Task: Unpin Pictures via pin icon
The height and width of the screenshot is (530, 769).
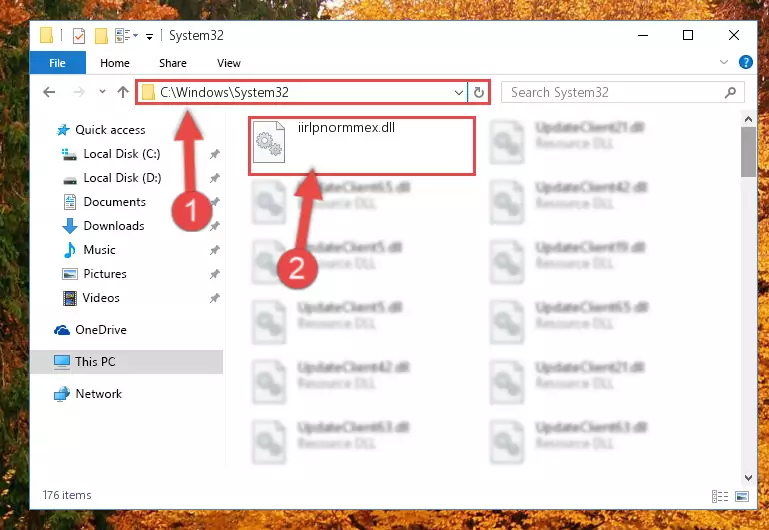Action: click(214, 275)
